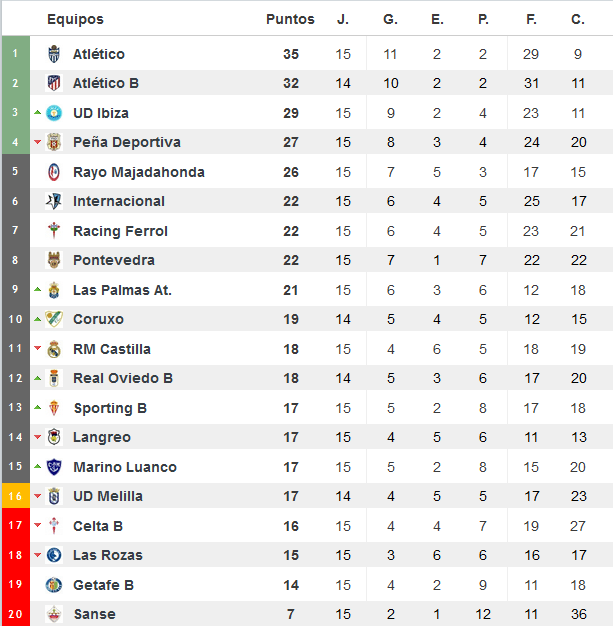Click the Getafe B badge icon
Viewport: 613px width, 626px height.
[54, 585]
